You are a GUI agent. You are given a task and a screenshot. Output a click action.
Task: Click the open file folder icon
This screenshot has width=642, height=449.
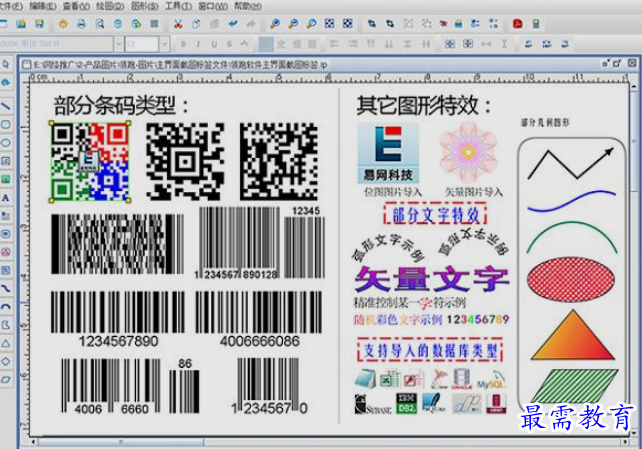(x=21, y=24)
